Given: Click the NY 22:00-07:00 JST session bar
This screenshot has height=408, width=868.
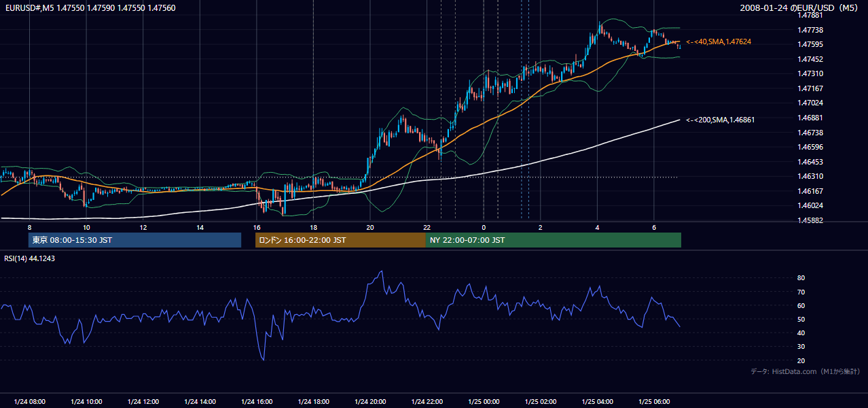Looking at the screenshot, I should [554, 240].
